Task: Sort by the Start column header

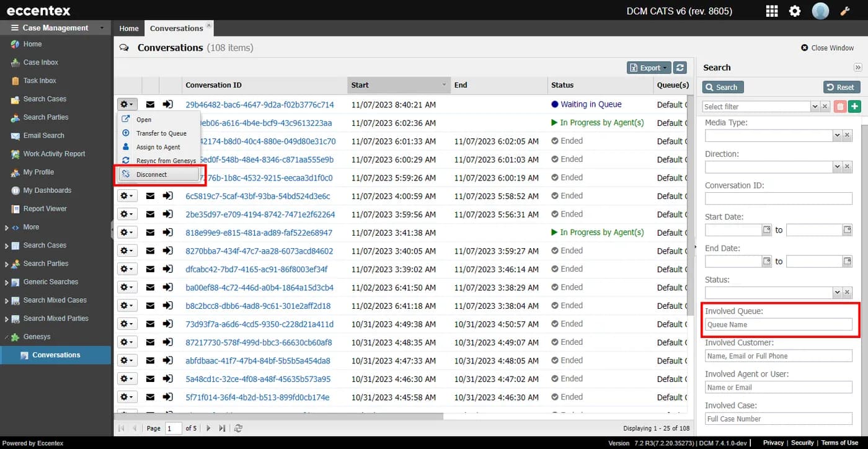Action: click(399, 85)
